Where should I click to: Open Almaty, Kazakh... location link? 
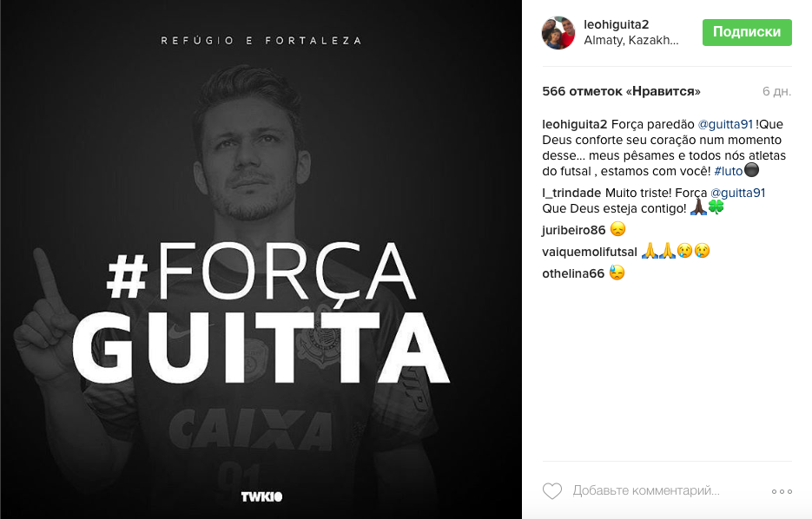(630, 40)
